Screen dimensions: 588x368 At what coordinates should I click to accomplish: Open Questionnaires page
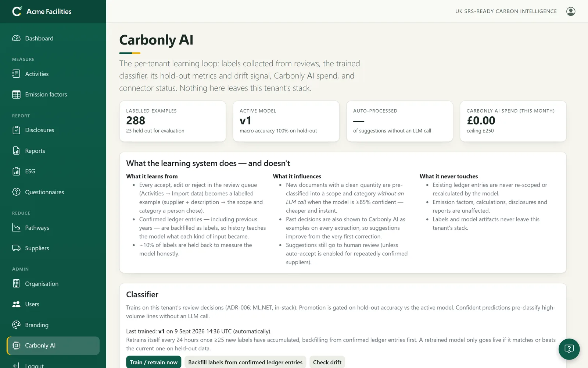(x=53, y=192)
